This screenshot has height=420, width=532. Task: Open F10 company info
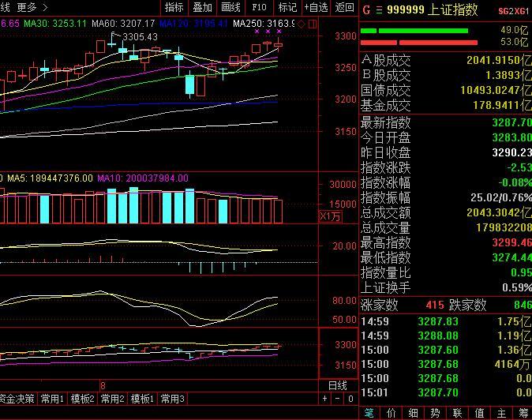coord(259,8)
